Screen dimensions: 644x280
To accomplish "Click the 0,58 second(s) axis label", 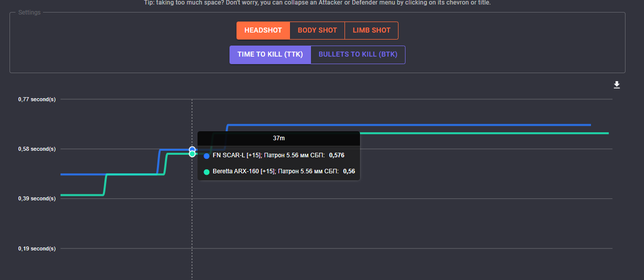I will coord(37,149).
